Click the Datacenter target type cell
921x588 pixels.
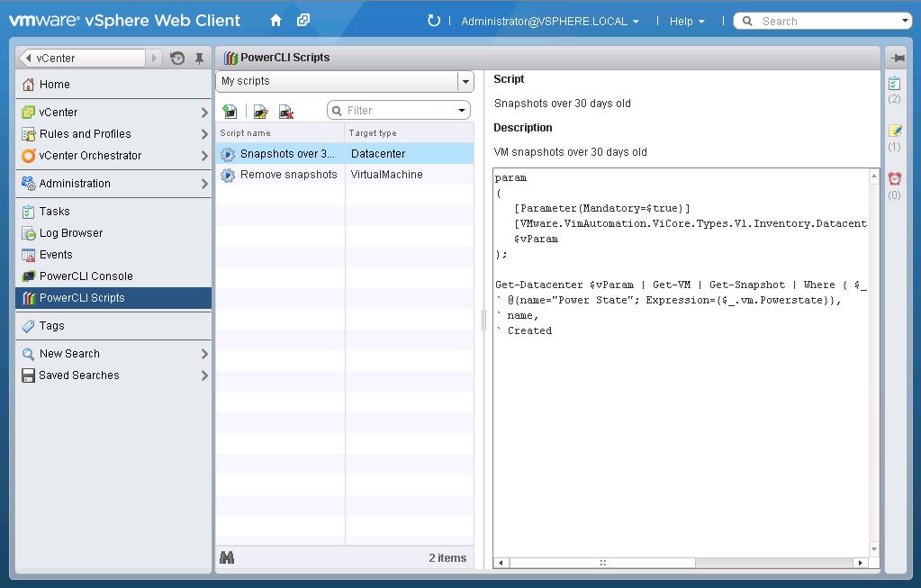(410, 154)
